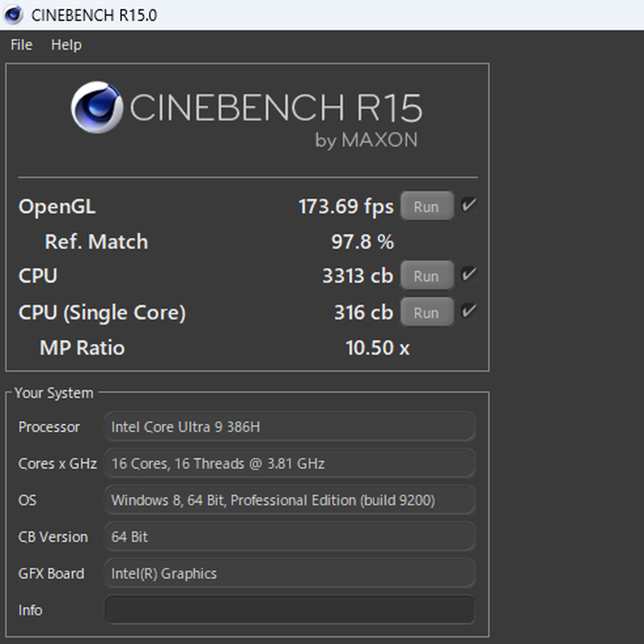
Task: Click the CPU score 3313 cb
Action: pyautogui.click(x=358, y=275)
